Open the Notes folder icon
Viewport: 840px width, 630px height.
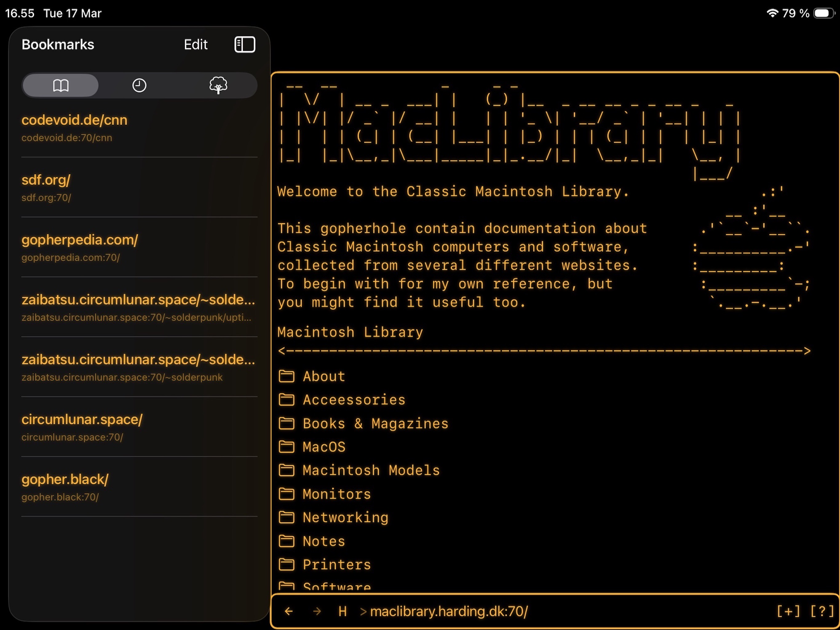point(286,541)
